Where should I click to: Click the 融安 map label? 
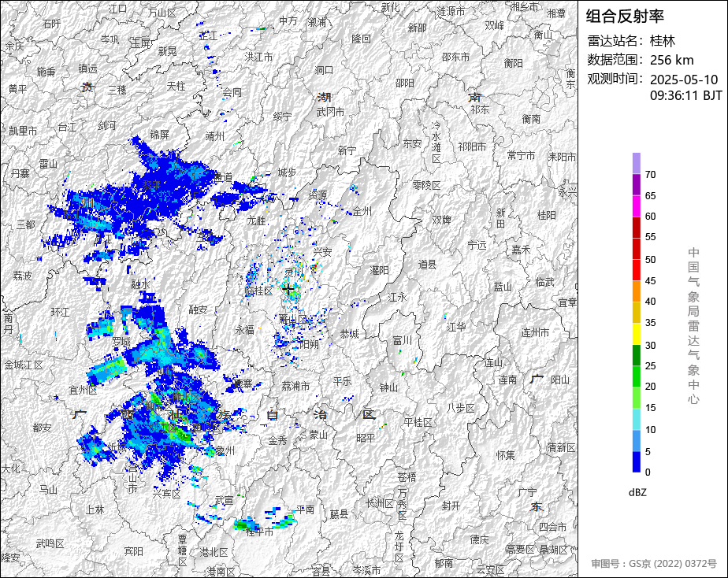pos(199,309)
